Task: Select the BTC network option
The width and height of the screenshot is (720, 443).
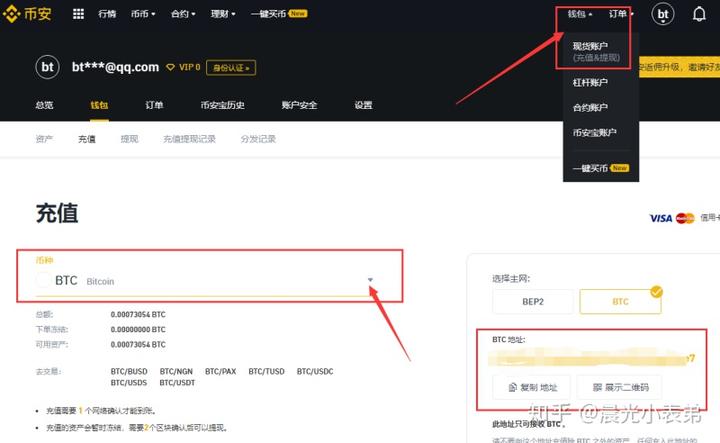Action: pyautogui.click(x=619, y=303)
